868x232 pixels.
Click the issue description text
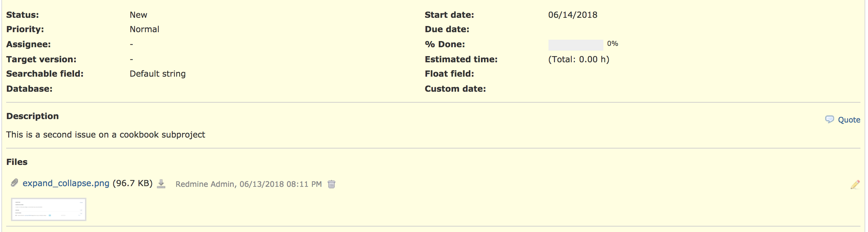pos(106,135)
